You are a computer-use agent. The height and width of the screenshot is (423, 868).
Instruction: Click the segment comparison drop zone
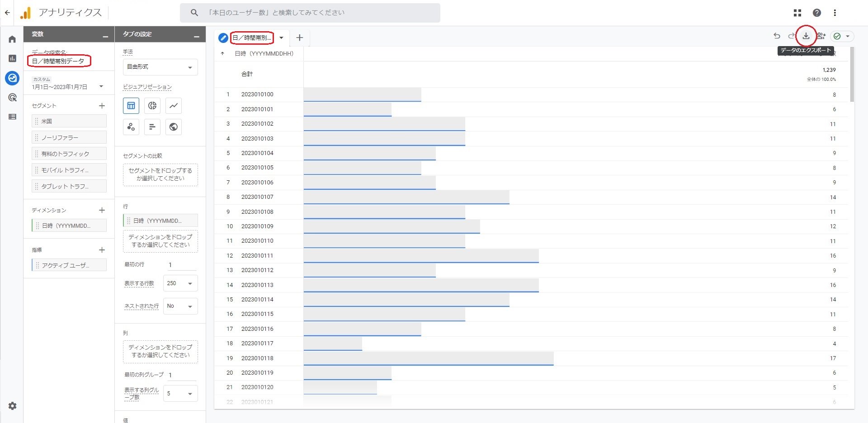click(x=160, y=174)
